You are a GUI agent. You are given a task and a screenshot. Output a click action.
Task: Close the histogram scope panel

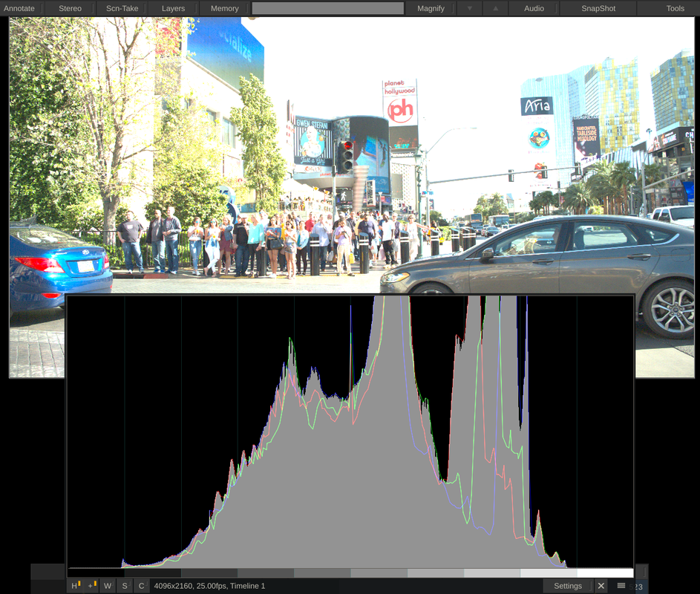click(601, 586)
